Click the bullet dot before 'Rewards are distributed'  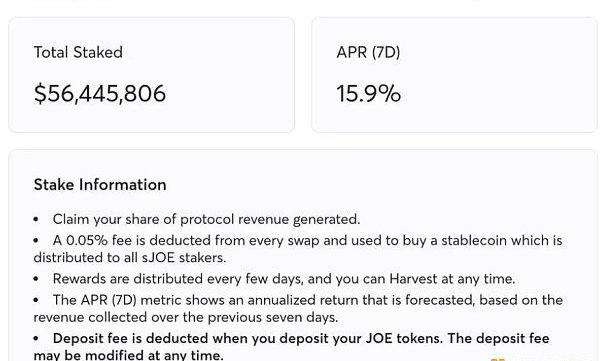pos(36,279)
